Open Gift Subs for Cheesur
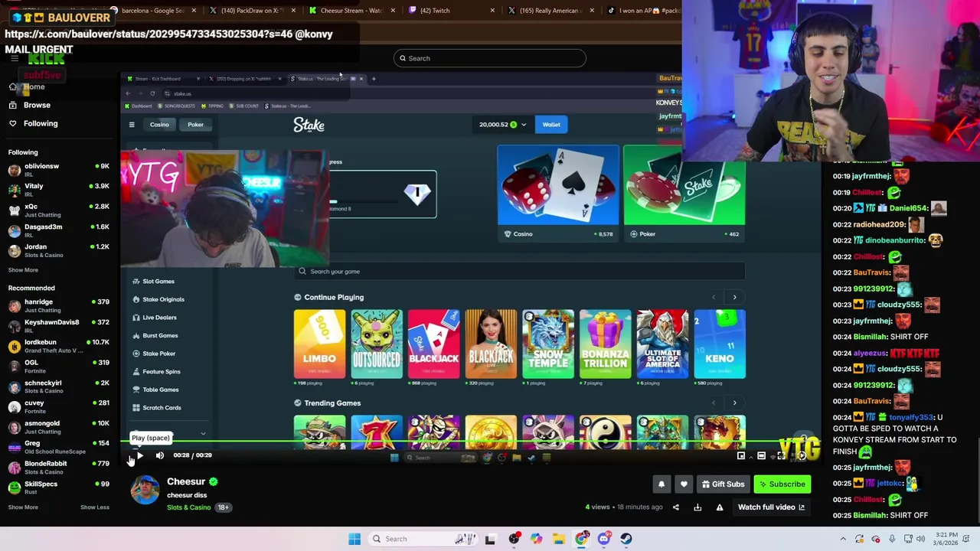This screenshot has width=980, height=551. (x=724, y=484)
